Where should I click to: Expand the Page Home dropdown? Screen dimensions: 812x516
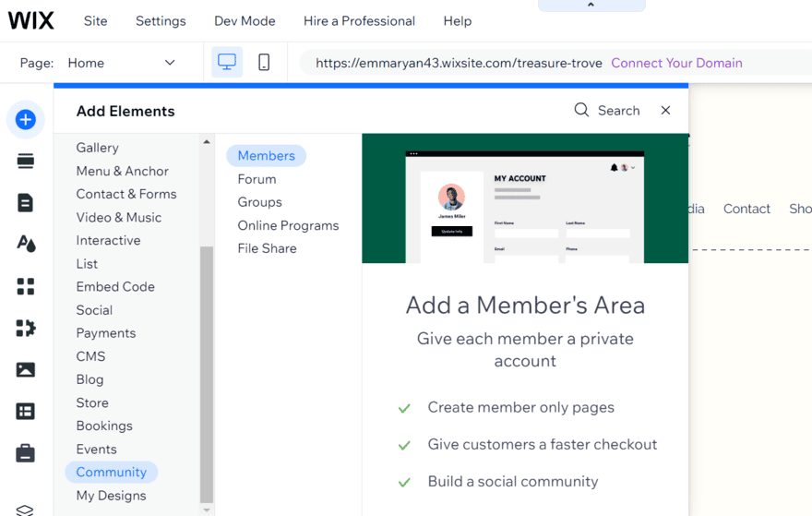coord(169,63)
